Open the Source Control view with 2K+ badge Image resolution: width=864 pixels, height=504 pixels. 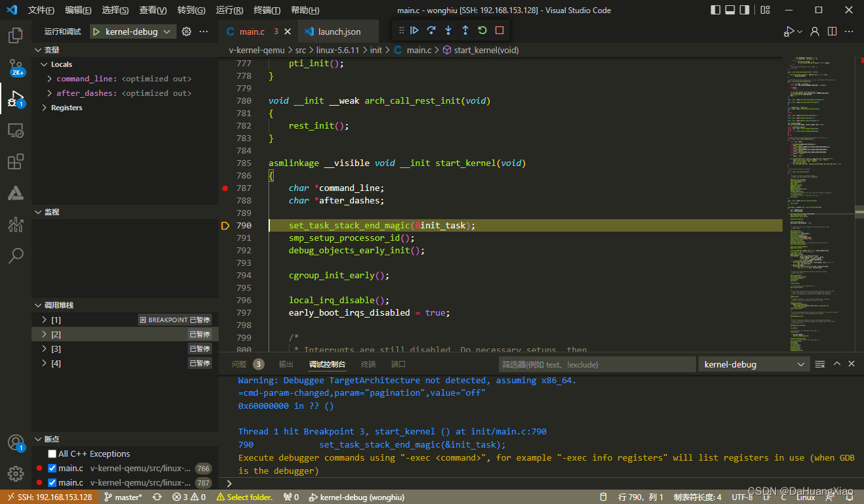pos(16,67)
